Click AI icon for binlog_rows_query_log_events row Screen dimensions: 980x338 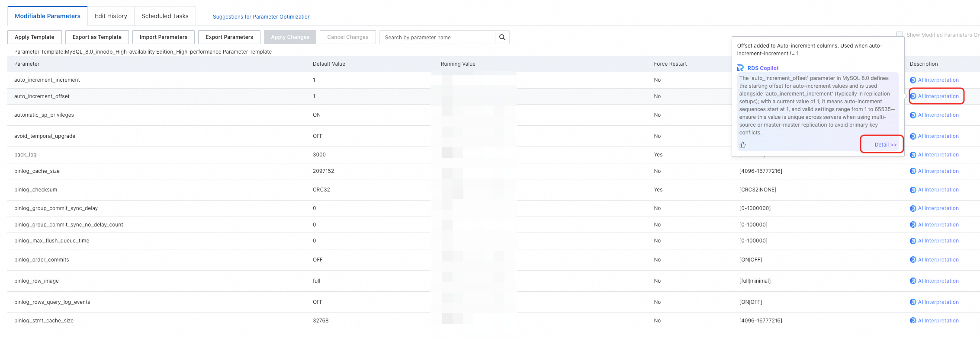click(913, 302)
